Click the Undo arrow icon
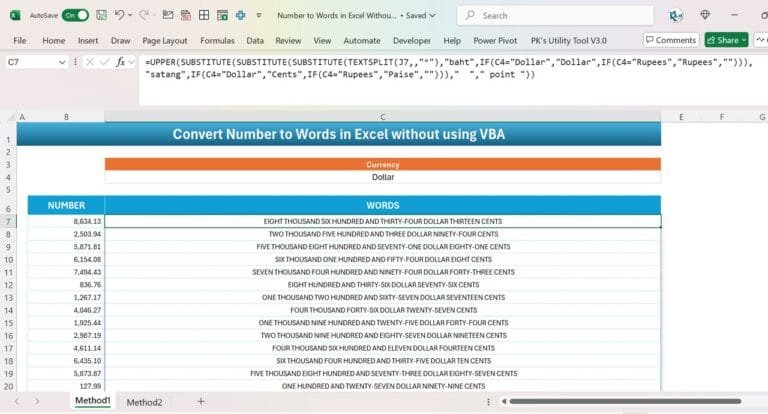Viewport: 768px width, 414px height. coord(120,15)
